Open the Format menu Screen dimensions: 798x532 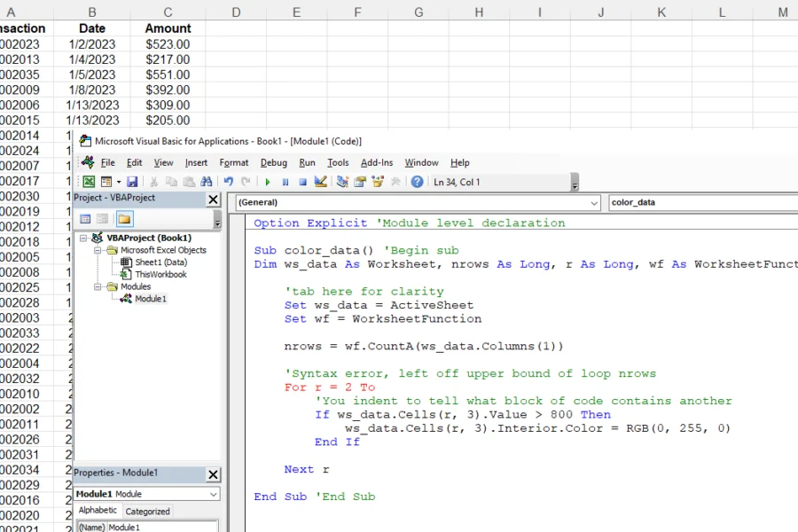point(233,162)
